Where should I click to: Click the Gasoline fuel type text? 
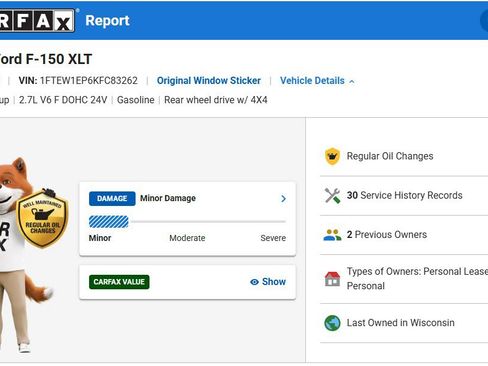136,100
